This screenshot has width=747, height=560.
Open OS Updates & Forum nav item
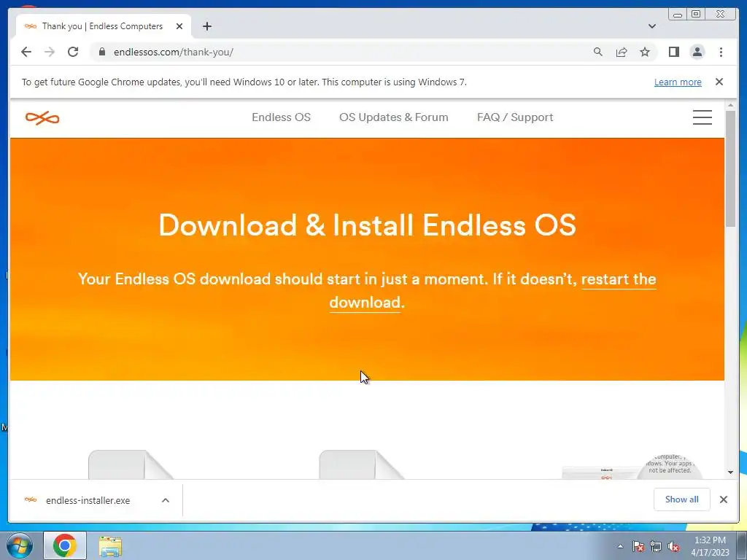click(x=393, y=117)
